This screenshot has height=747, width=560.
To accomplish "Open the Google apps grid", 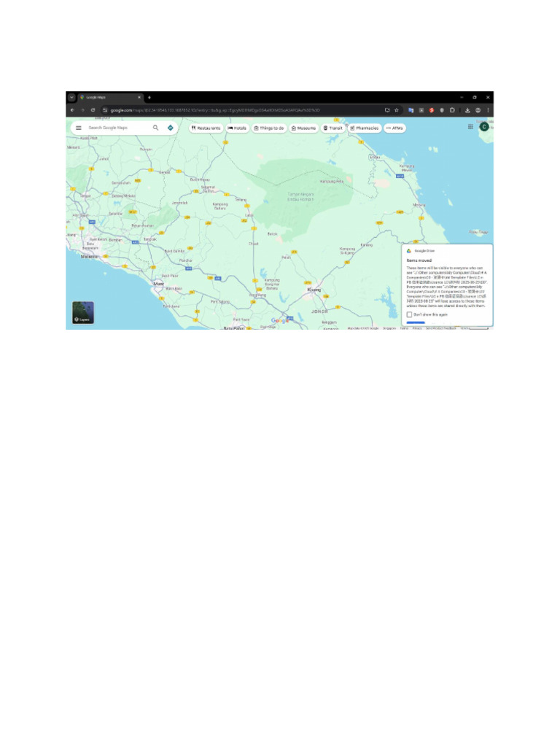I will point(470,127).
